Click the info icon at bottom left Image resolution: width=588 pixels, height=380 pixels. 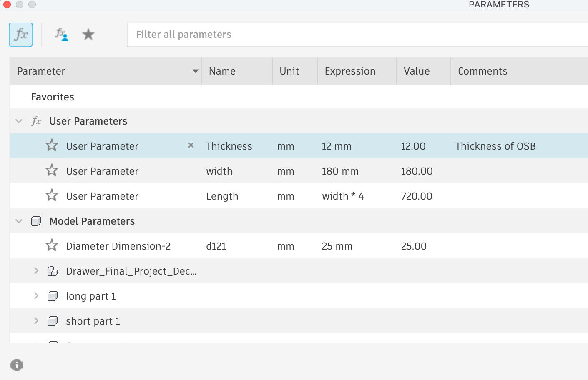(x=17, y=365)
